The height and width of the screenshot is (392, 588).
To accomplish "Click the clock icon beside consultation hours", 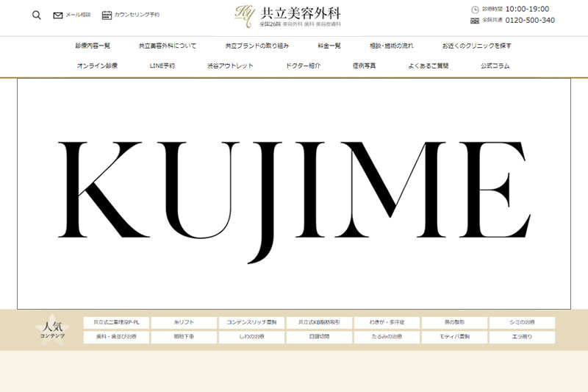I will coord(475,10).
